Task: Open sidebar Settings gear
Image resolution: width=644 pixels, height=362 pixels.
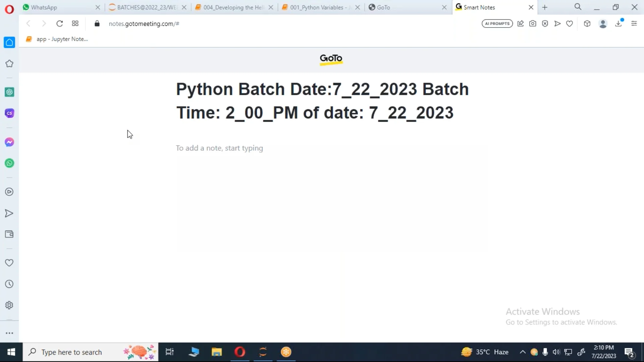Action: pyautogui.click(x=9, y=305)
